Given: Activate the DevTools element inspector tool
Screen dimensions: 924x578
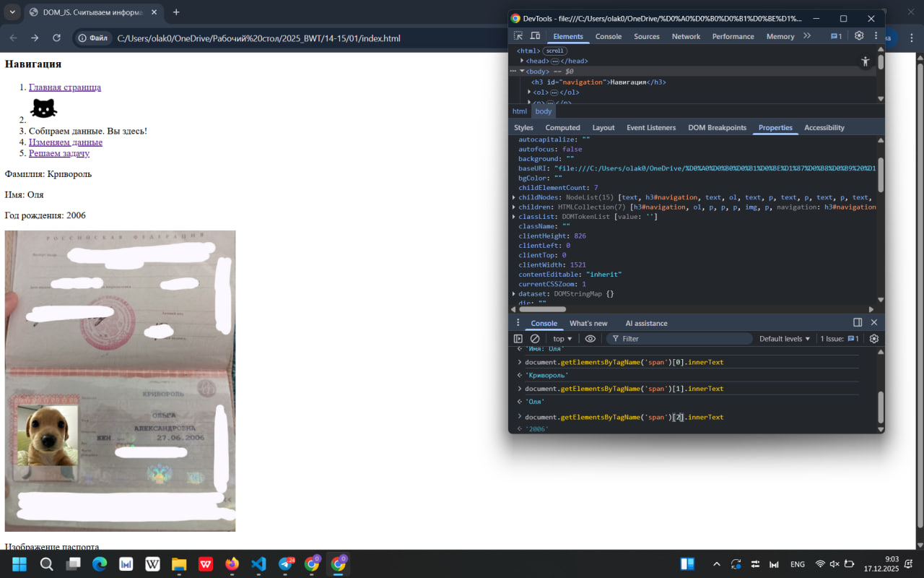Looking at the screenshot, I should (x=518, y=36).
